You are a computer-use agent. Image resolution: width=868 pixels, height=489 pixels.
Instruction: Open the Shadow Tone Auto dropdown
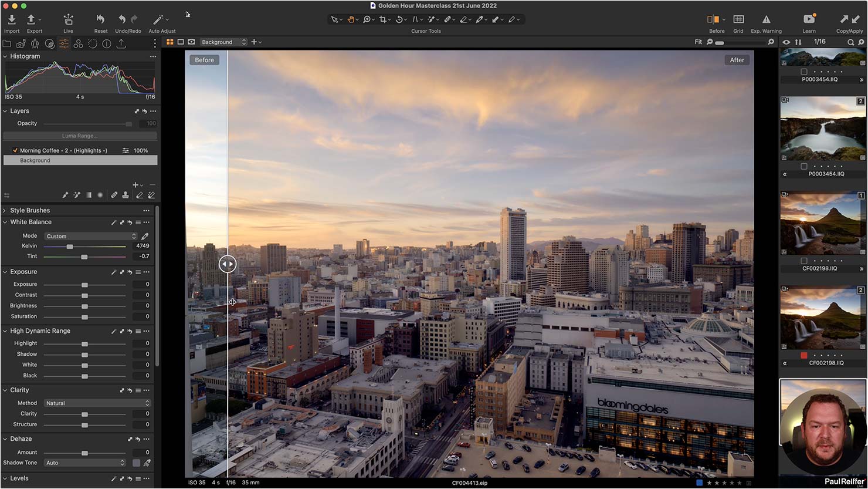point(85,463)
